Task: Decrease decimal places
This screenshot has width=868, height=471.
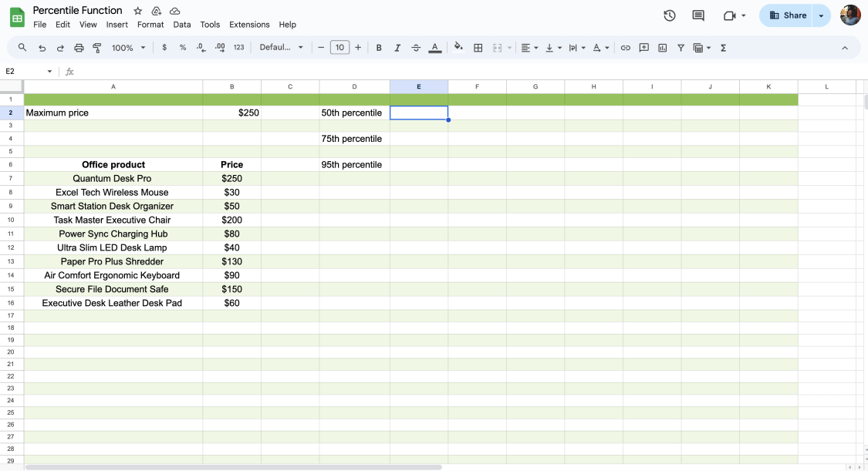Action: pos(200,47)
